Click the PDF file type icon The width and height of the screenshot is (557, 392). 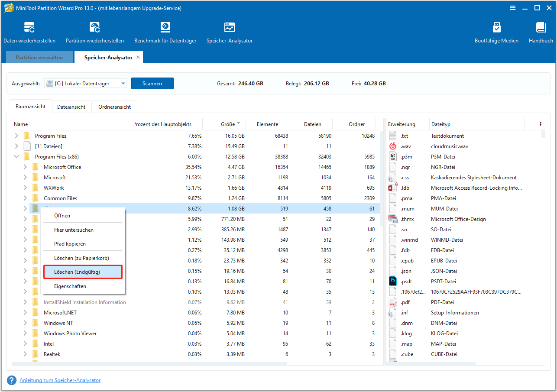click(392, 302)
